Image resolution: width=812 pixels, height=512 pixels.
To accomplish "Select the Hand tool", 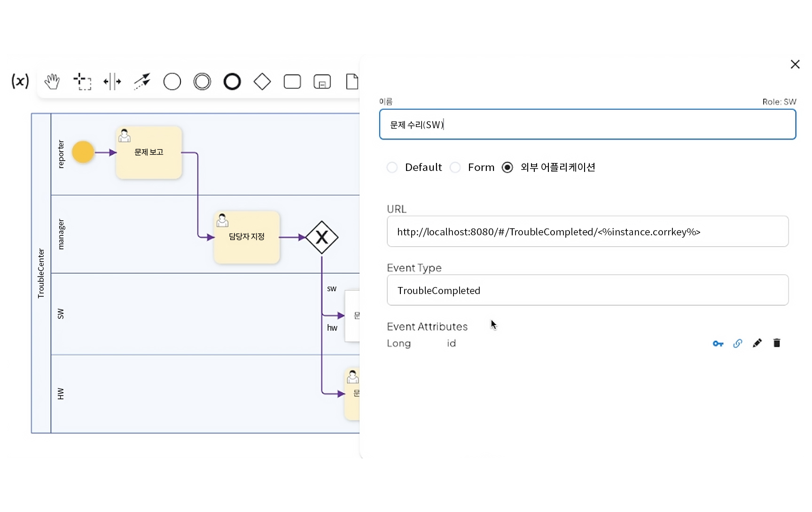I will (52, 82).
